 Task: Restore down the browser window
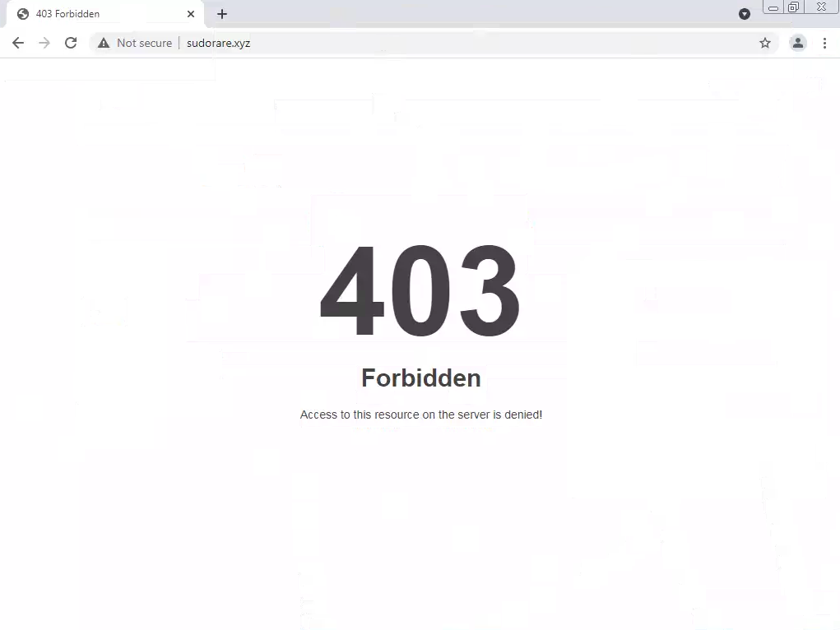pyautogui.click(x=793, y=7)
